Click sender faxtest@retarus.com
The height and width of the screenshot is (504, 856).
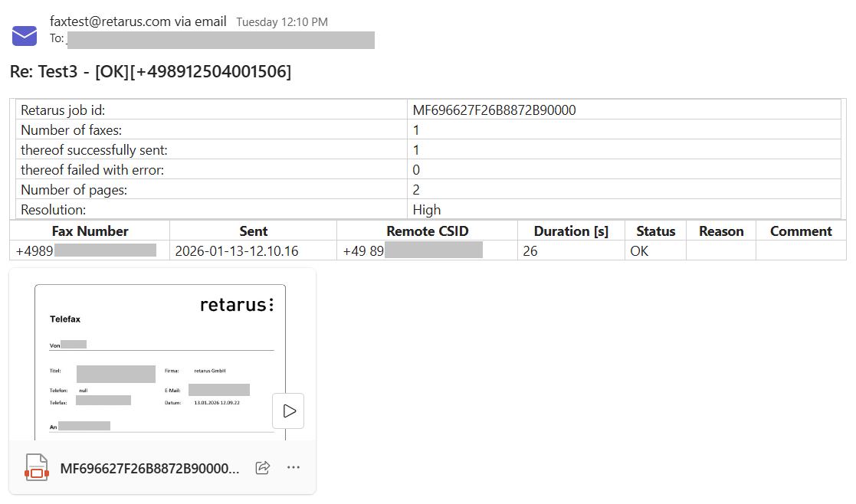(110, 21)
